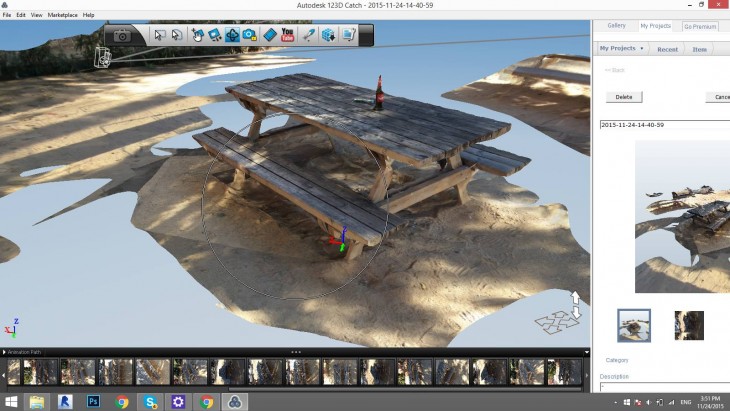Screen dimensions: 730x411
Task: Expand the My Projects dropdown
Action: click(621, 48)
